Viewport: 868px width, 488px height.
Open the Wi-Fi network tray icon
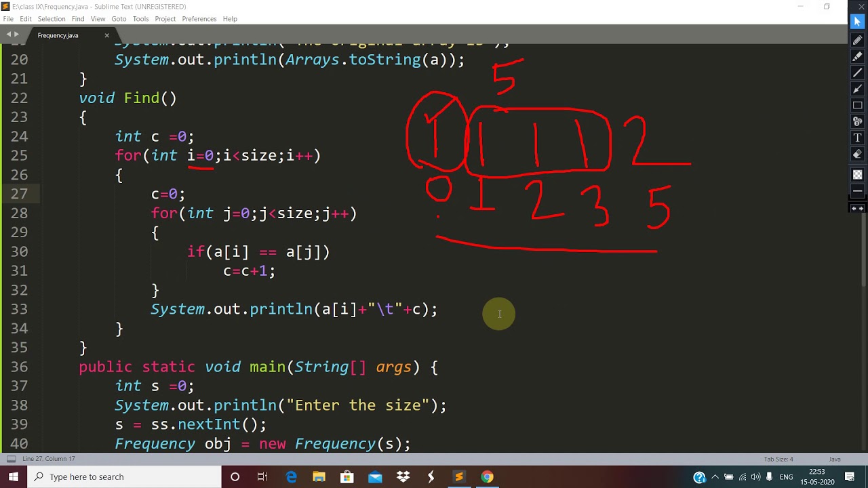coord(743,476)
